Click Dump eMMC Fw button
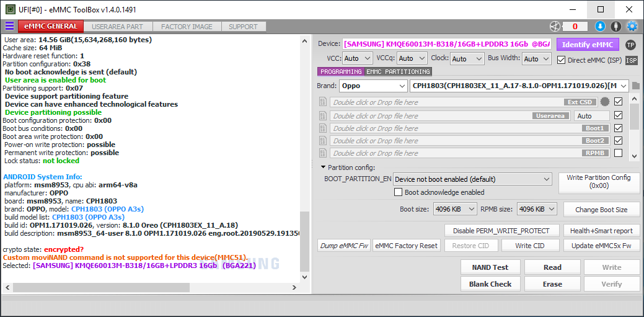The image size is (644, 317). (344, 246)
